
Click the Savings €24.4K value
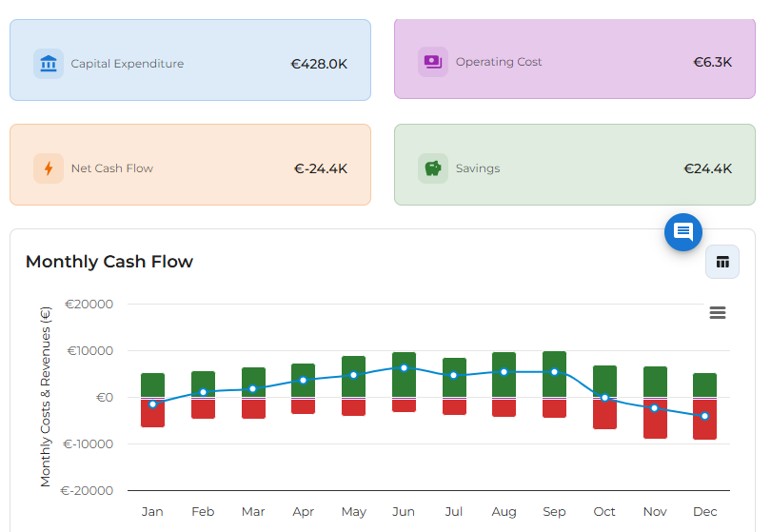click(707, 168)
